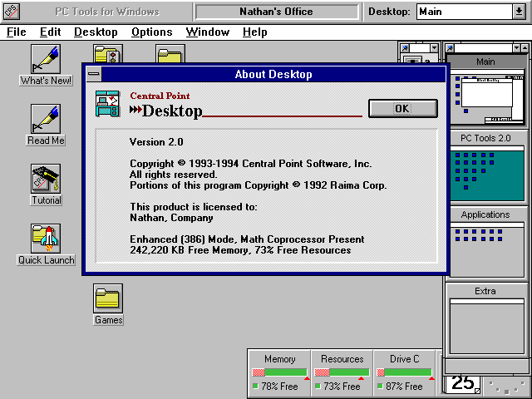Select the folder with traffic light icon
The height and width of the screenshot is (399, 532).
108,53
